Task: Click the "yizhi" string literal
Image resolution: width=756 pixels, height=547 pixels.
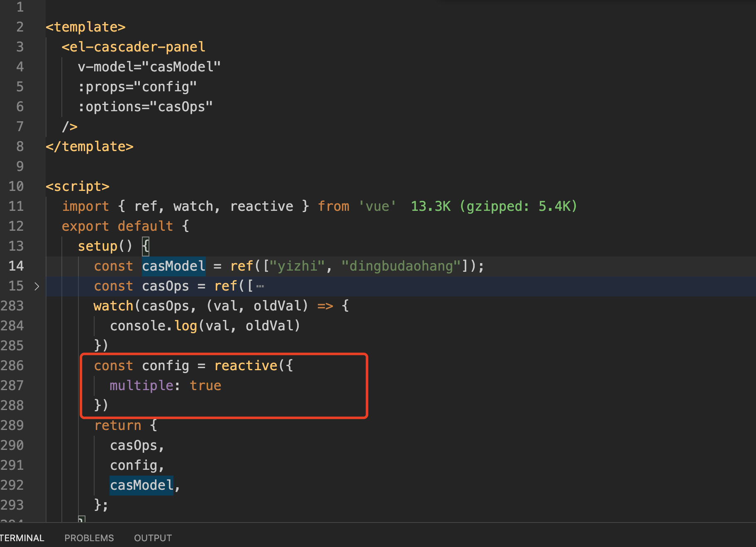Action: tap(297, 266)
